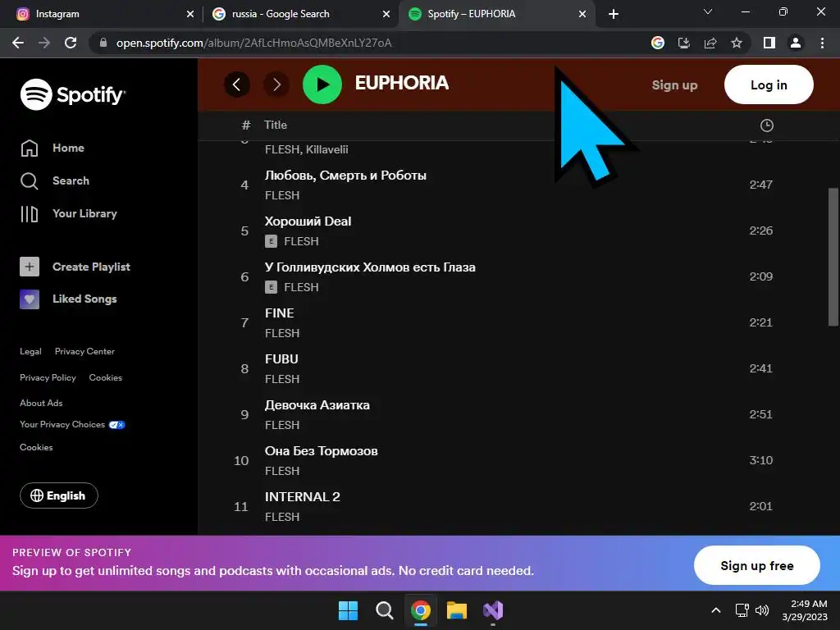
Task: Click the Sign up free button
Action: click(757, 566)
